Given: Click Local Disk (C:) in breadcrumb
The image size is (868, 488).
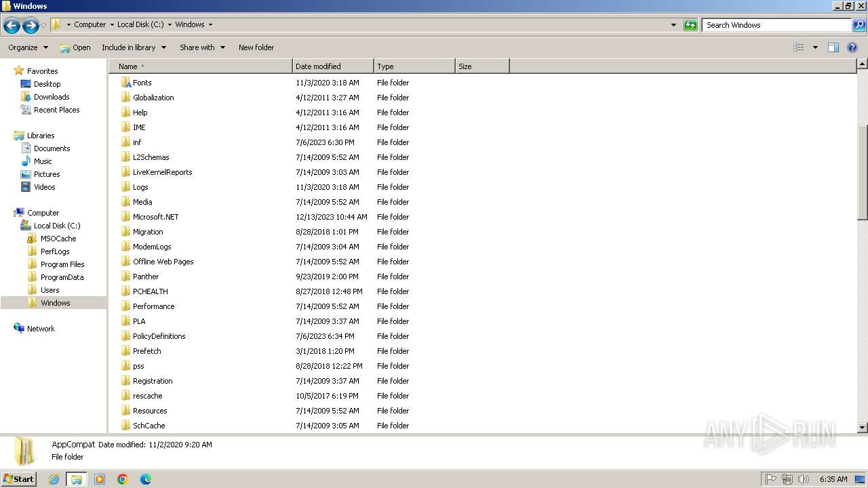Looking at the screenshot, I should coord(140,24).
